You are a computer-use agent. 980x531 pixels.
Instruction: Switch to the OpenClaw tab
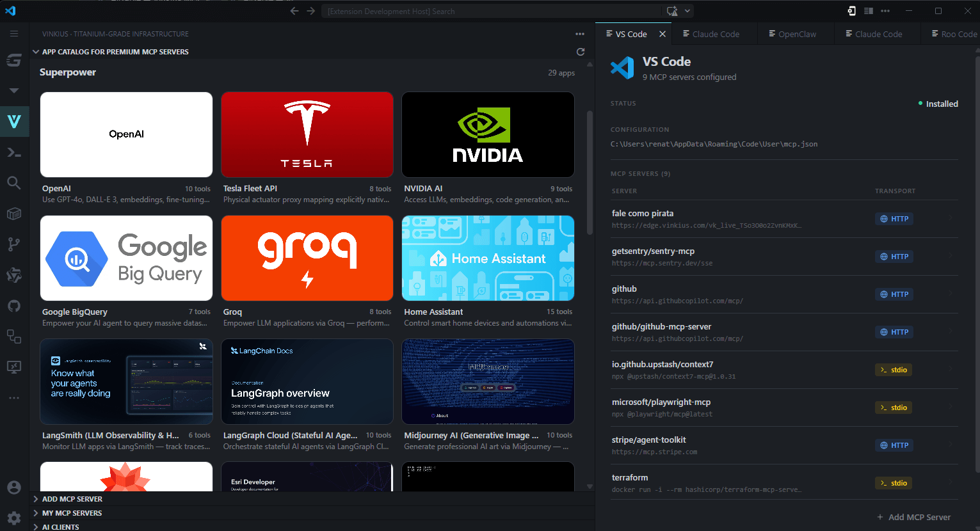[796, 34]
